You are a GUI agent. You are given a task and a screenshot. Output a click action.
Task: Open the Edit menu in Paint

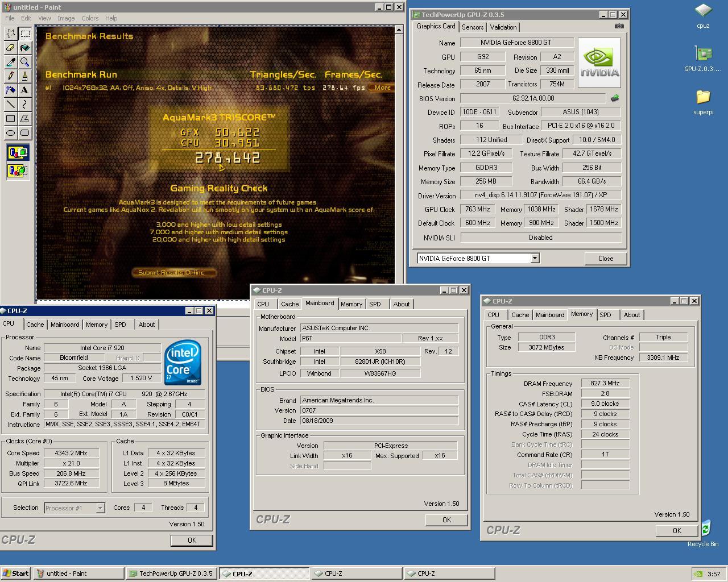click(26, 18)
